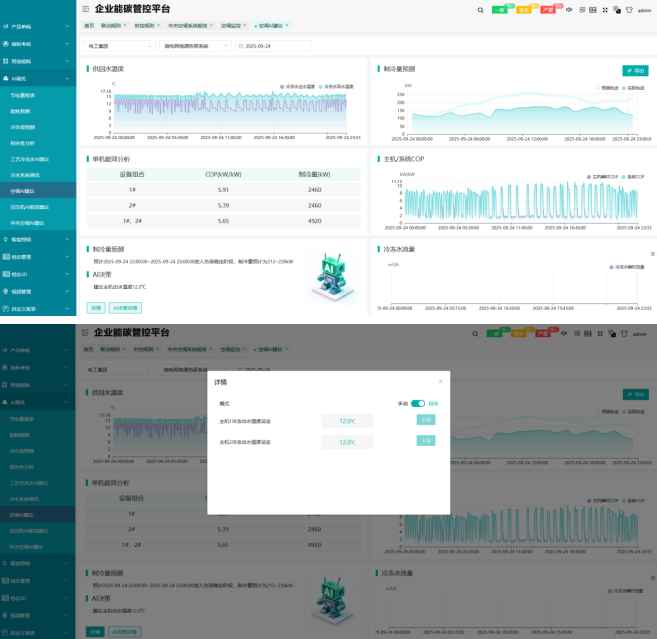Open the T-shirt theme icon in the undimmed header
Screen dimensions: 657x639
[x=629, y=10]
